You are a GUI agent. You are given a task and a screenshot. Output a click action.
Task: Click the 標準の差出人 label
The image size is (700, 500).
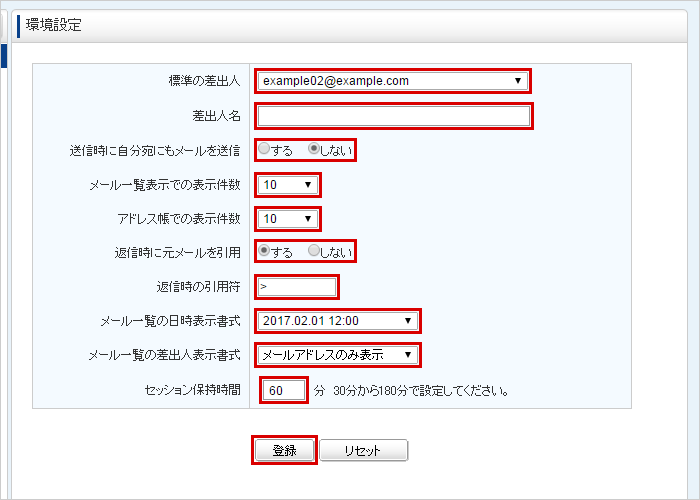204,81
